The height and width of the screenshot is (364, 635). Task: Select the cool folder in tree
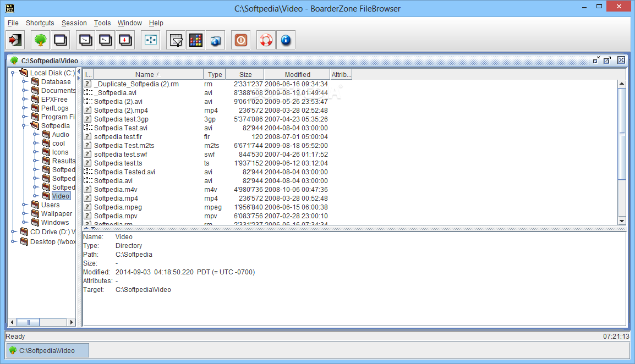(58, 144)
